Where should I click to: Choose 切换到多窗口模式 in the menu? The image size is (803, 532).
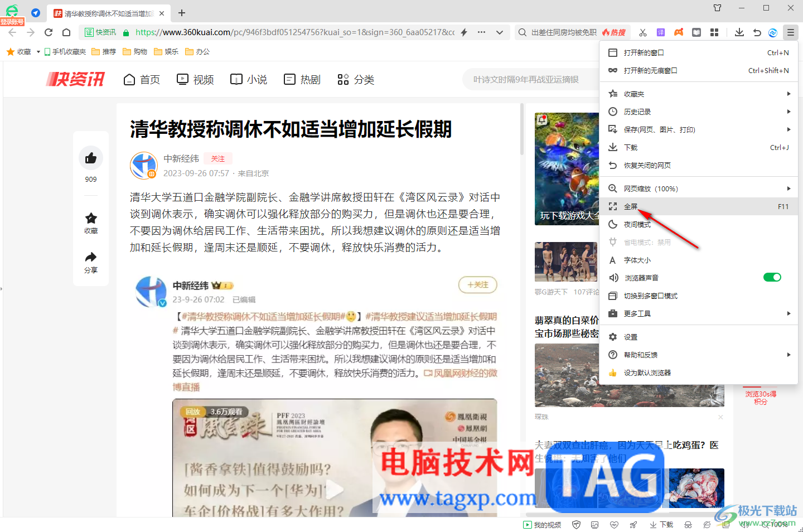(699, 296)
